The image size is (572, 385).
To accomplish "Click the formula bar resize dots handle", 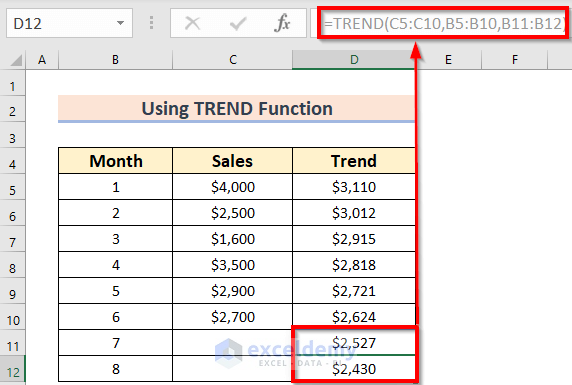I will point(151,23).
